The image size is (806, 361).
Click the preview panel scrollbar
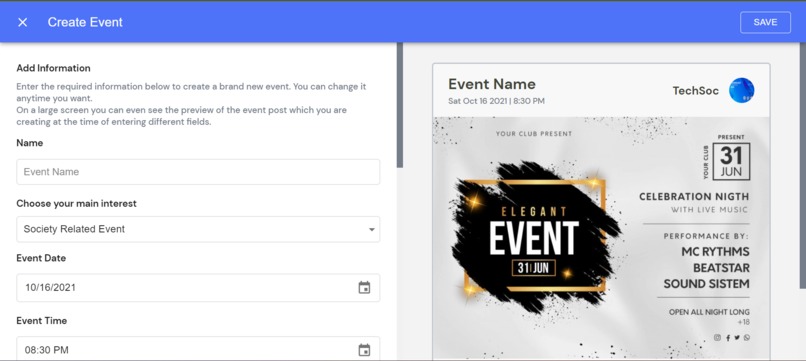(x=803, y=165)
